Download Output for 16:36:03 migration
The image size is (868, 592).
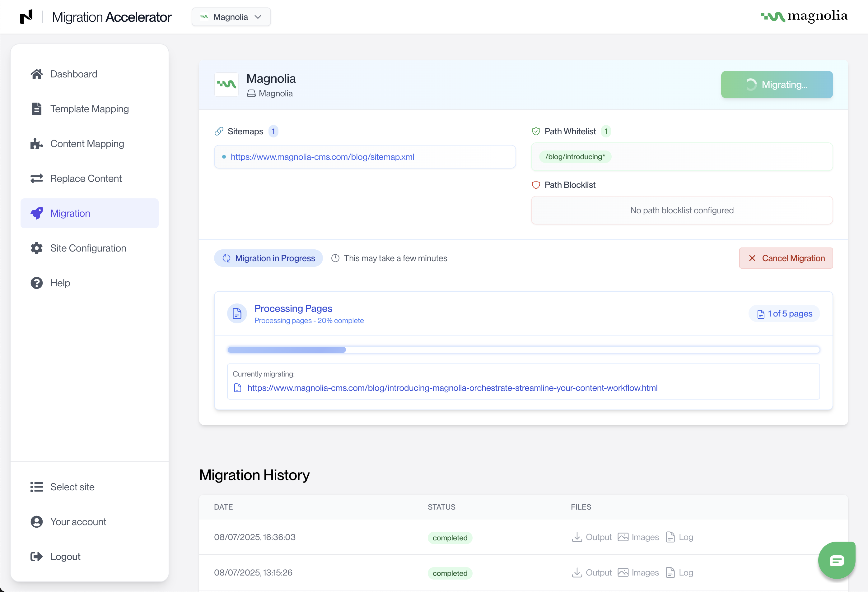click(x=592, y=537)
